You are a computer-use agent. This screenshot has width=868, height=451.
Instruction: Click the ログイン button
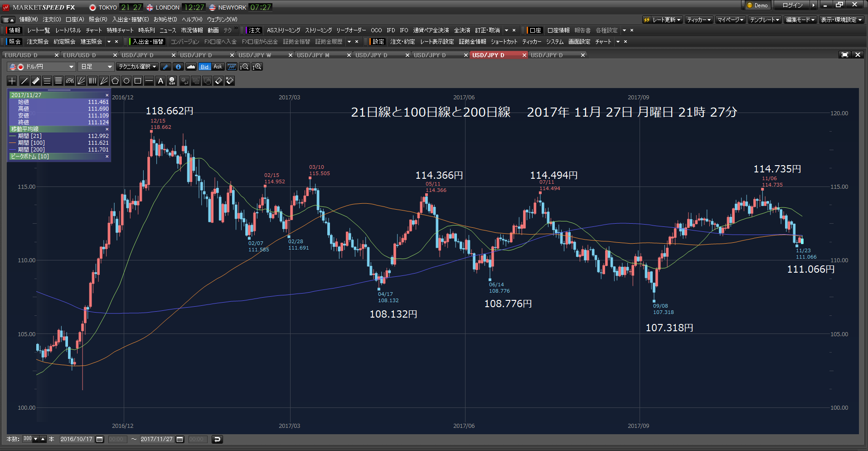(x=792, y=5)
